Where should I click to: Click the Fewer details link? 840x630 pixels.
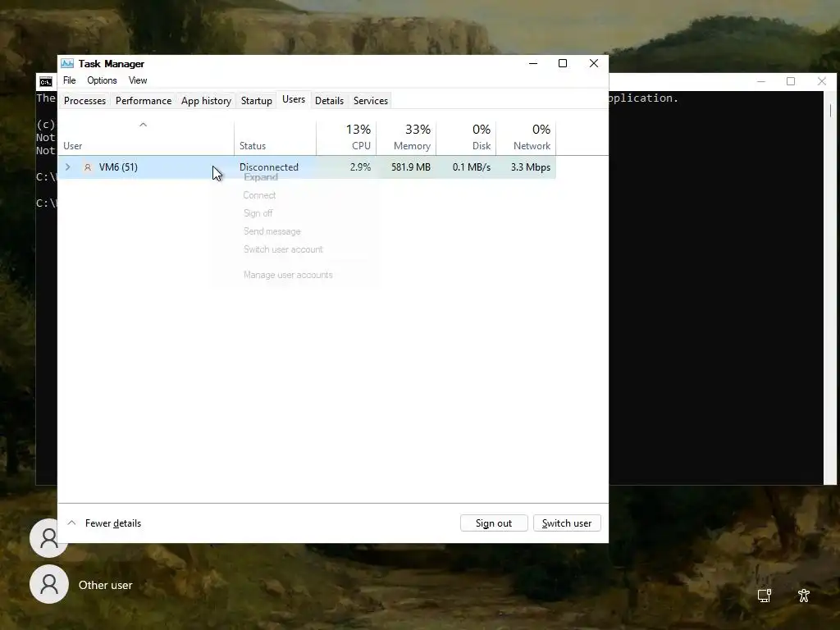coord(113,523)
